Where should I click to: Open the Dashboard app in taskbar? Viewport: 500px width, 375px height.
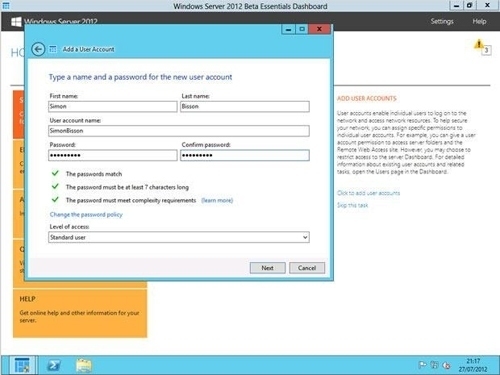(x=22, y=365)
